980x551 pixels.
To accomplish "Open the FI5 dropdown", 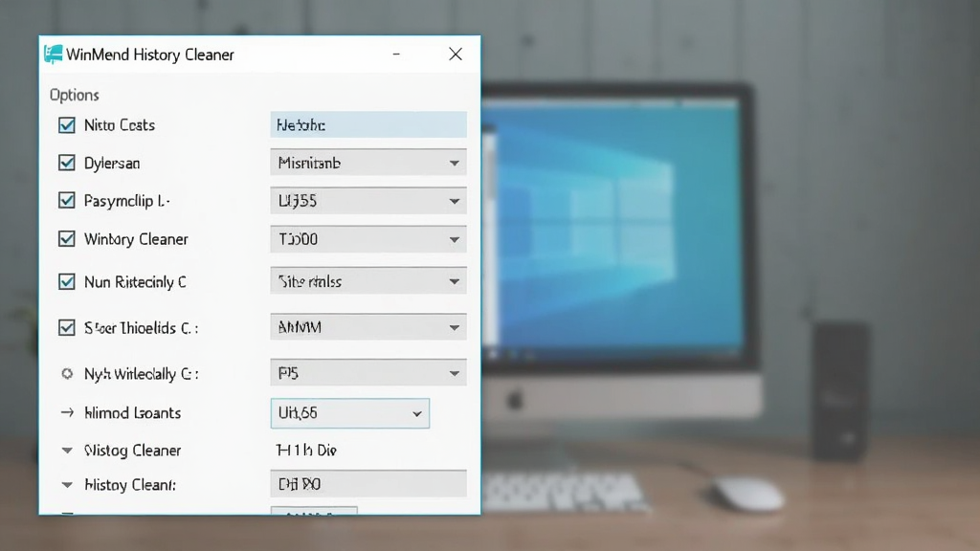I will pos(368,373).
